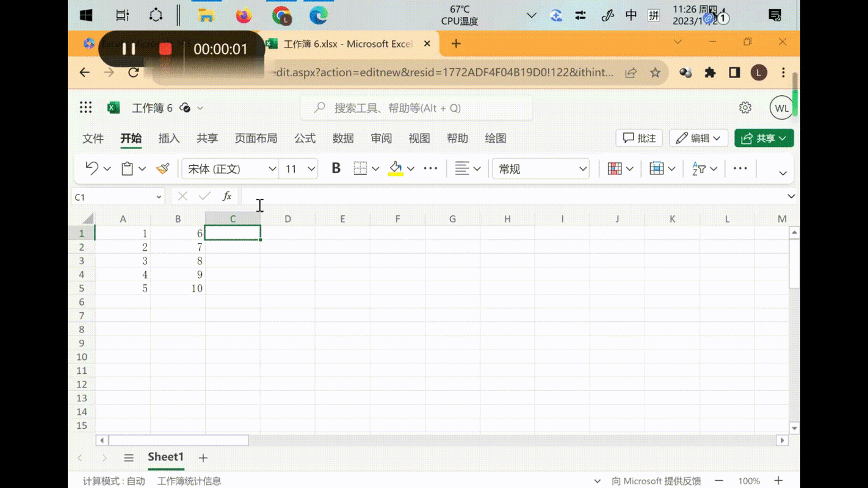
Task: Click the select-all corner triangle
Action: click(88, 219)
